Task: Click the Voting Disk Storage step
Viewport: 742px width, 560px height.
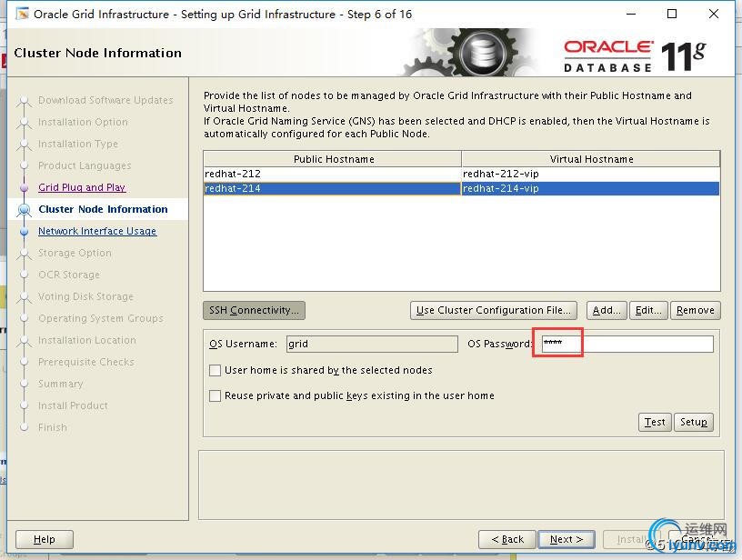Action: click(85, 296)
